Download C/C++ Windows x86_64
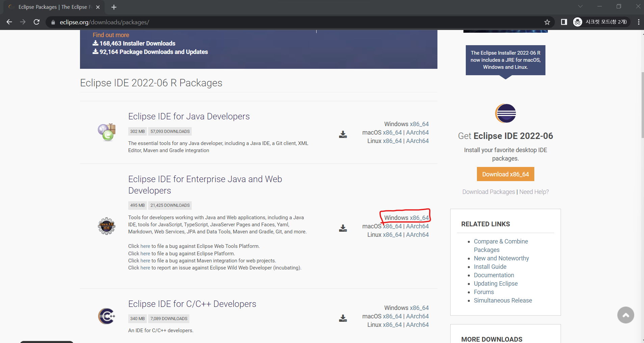The image size is (644, 343). point(419,308)
